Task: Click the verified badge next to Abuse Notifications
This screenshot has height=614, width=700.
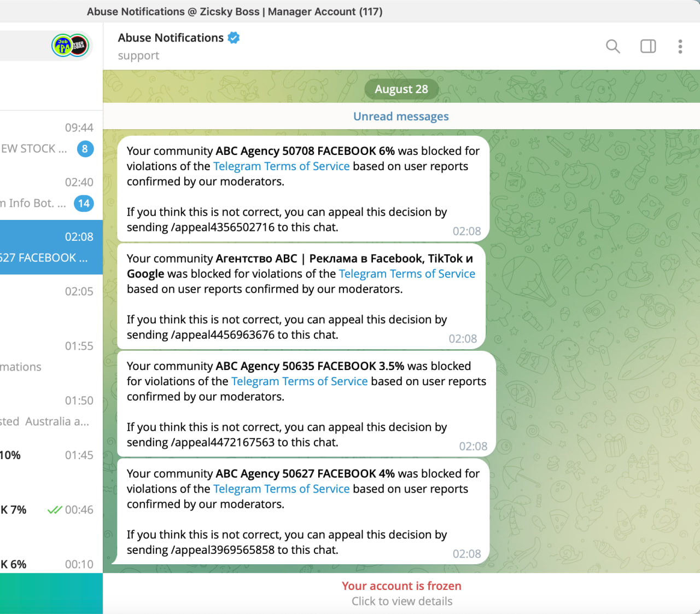Action: [x=234, y=38]
